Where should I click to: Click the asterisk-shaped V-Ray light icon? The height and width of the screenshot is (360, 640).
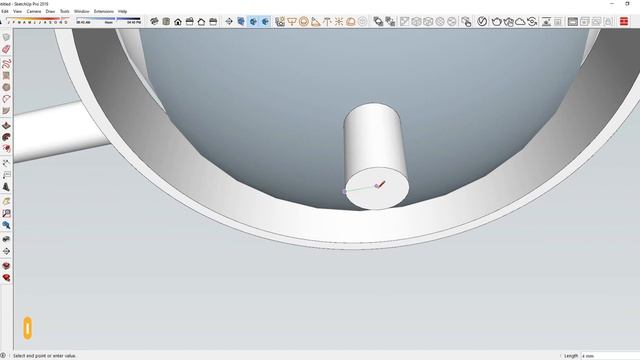[x=339, y=22]
